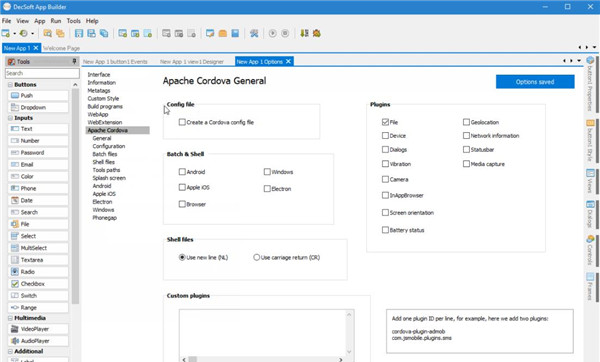Viewport: 600px width, 362px height.
Task: Click the add new view icon
Action: 122,34
